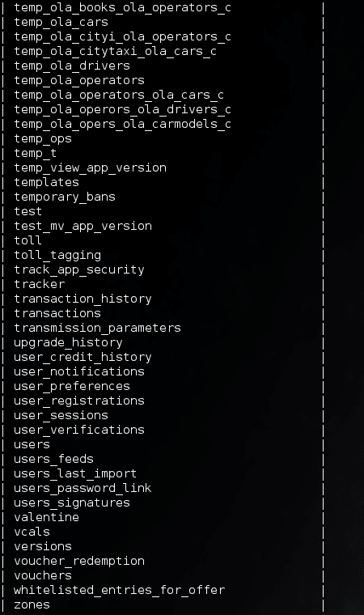Click on upgrade_history entry
Image resolution: width=364 pixels, height=615 pixels.
pos(68,343)
